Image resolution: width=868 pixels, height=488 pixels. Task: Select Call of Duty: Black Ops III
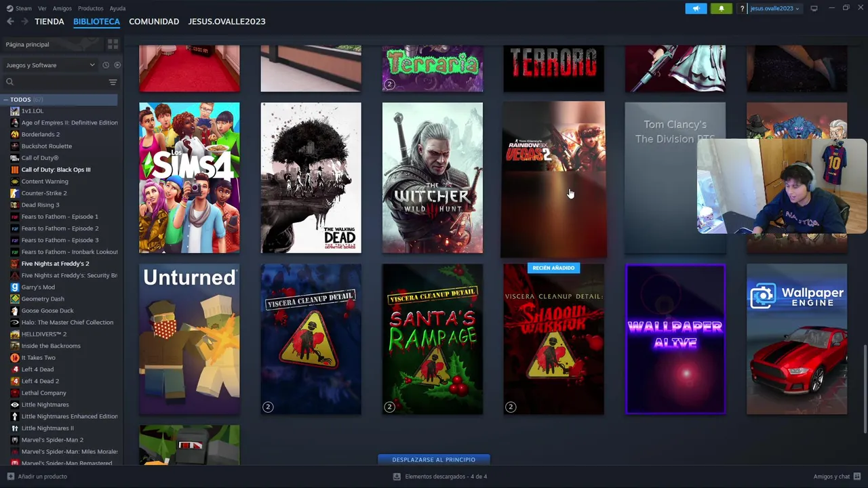point(56,169)
